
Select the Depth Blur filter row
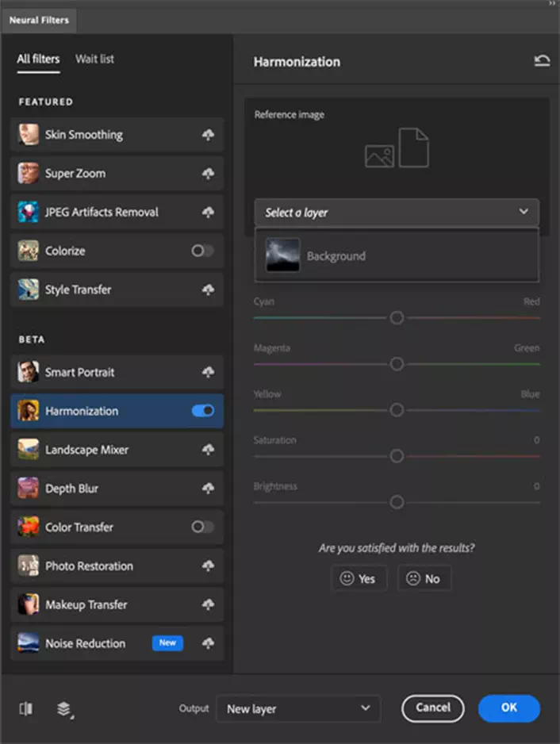pos(117,489)
